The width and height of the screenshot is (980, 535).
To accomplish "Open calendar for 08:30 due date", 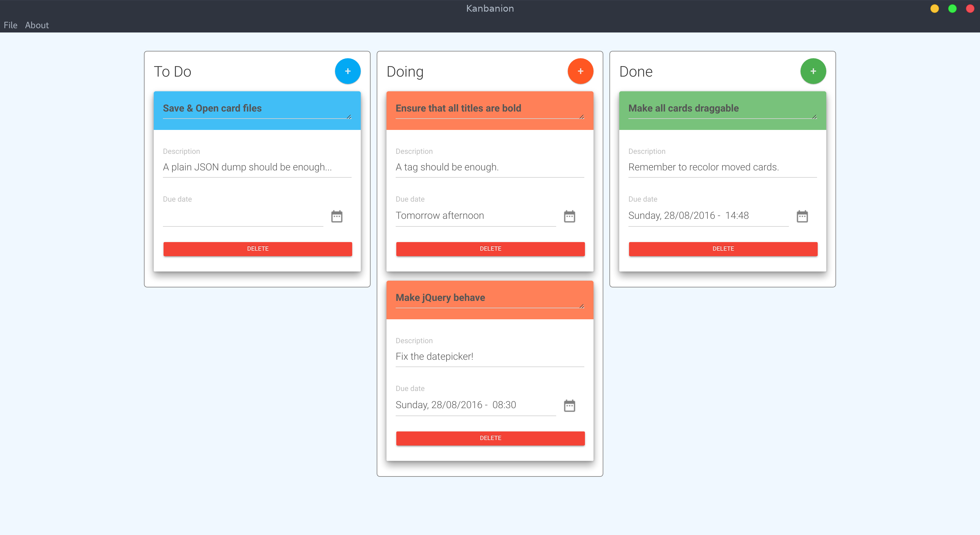I will click(569, 406).
